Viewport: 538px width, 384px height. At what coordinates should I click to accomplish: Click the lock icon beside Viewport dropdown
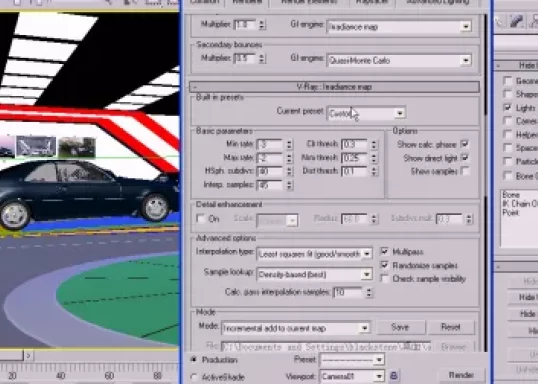click(x=394, y=376)
